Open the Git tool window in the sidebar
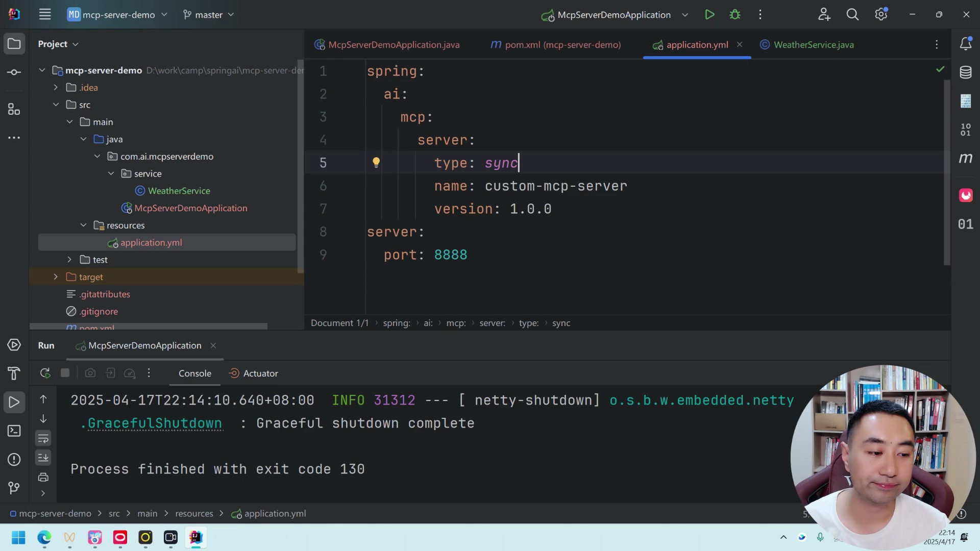The image size is (980, 551). point(14,488)
